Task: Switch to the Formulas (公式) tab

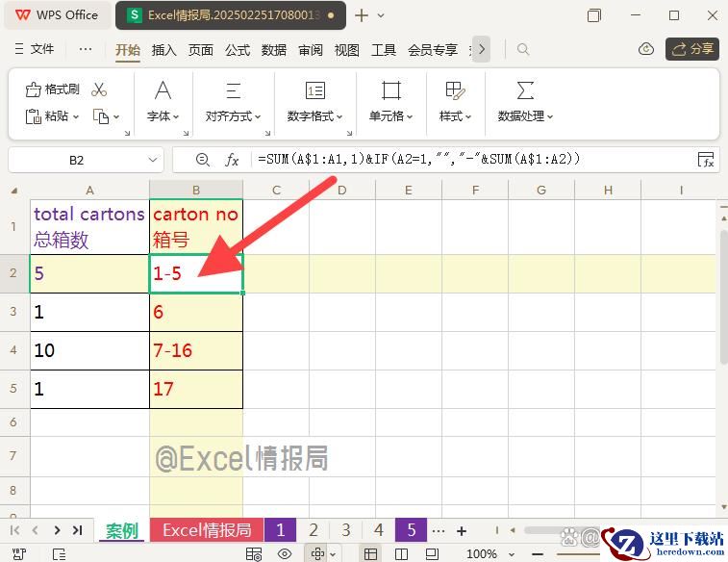Action: coord(238,49)
